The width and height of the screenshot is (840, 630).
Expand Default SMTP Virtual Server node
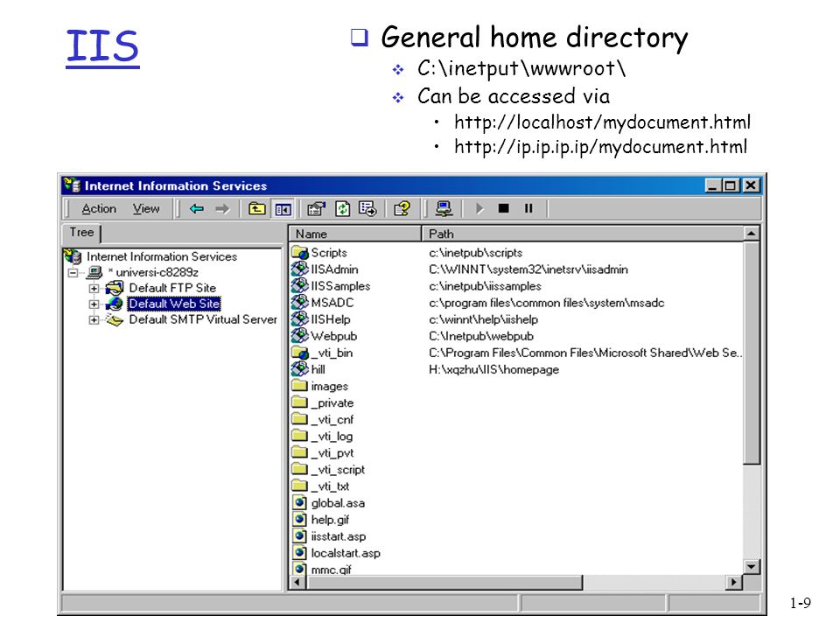[94, 320]
